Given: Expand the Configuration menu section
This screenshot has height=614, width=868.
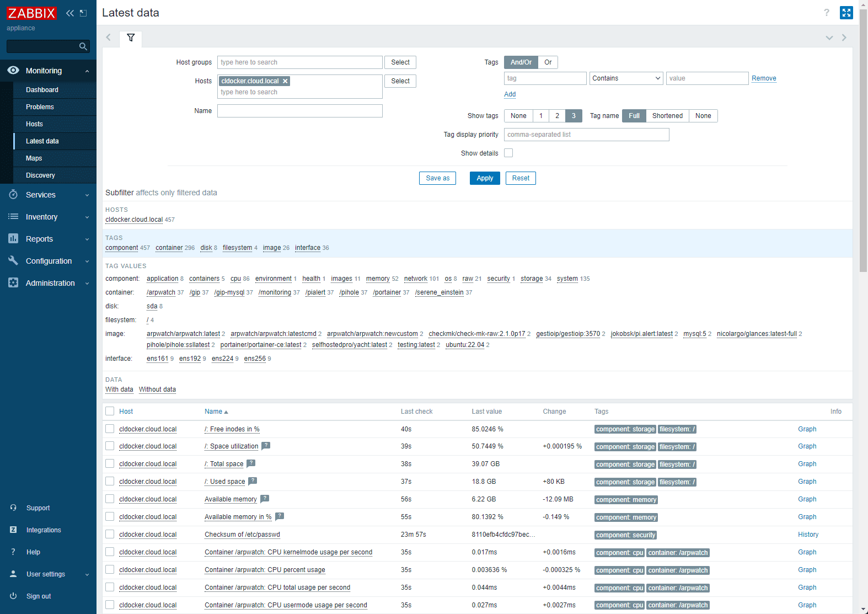Looking at the screenshot, I should (49, 261).
